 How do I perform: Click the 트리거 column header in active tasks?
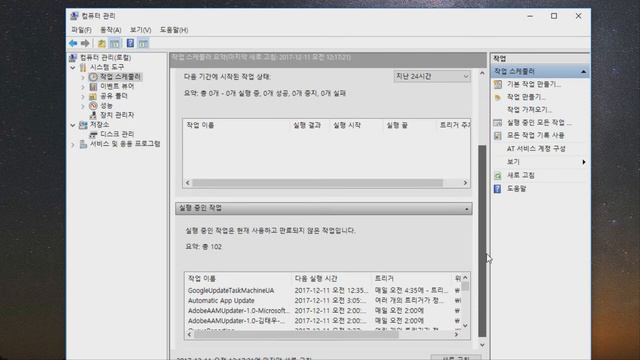tap(384, 278)
